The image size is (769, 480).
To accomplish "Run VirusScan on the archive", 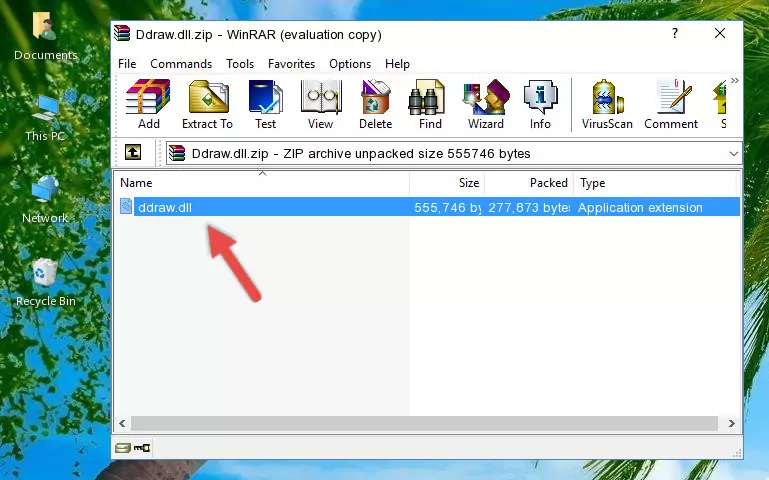I will [607, 104].
